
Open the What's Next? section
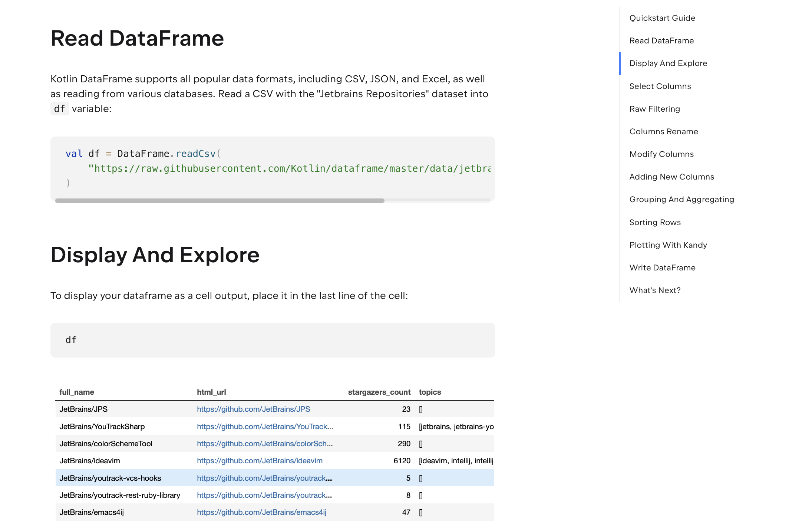(655, 290)
